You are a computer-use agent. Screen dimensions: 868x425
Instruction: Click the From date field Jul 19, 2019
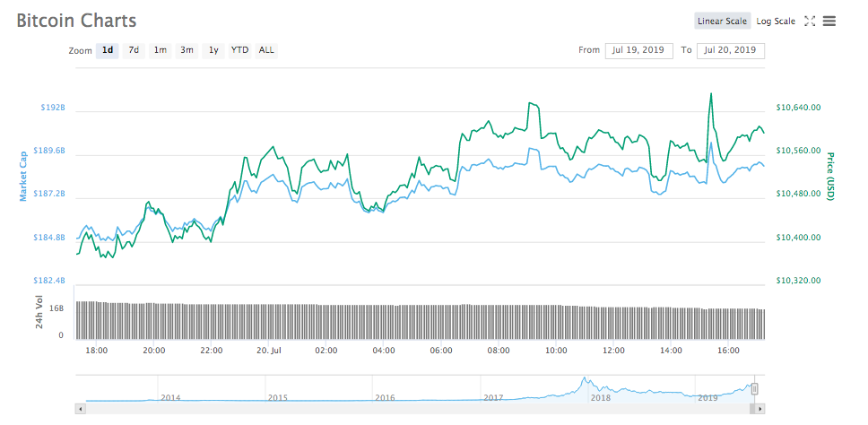638,50
